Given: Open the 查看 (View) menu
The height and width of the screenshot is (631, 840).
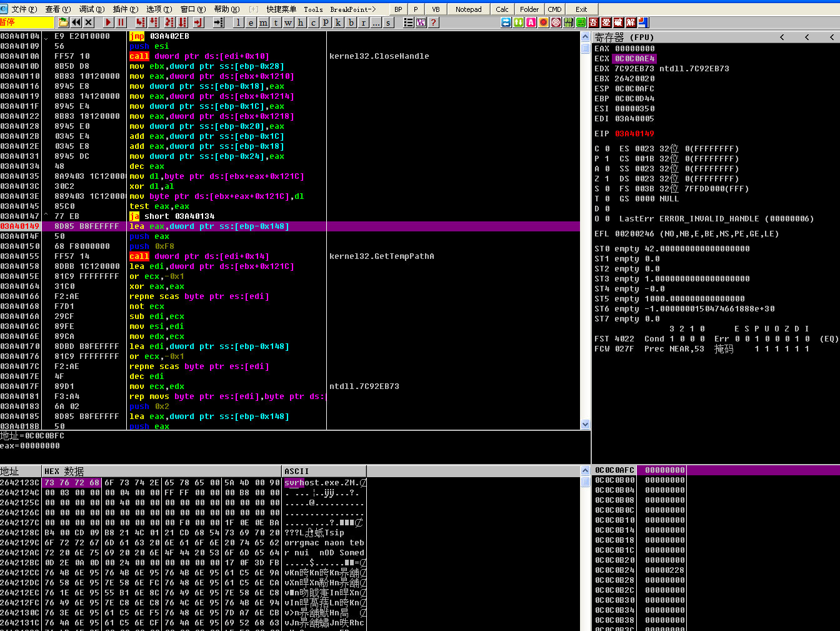Looking at the screenshot, I should click(x=57, y=9).
